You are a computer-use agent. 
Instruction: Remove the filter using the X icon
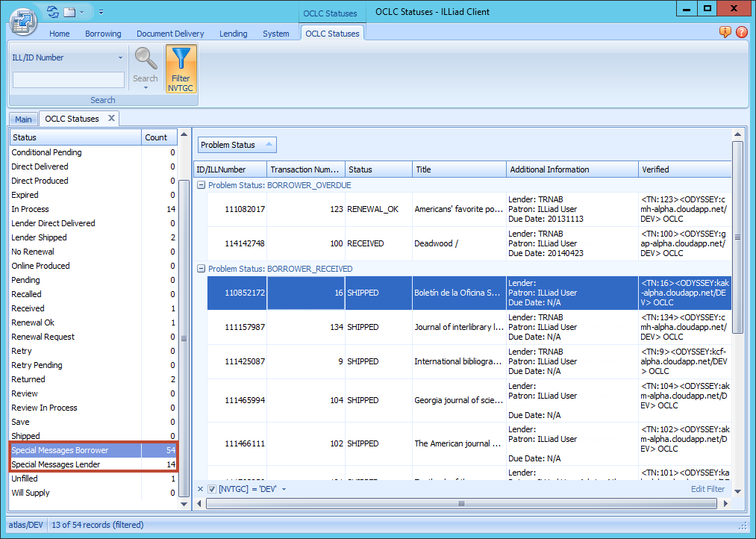(200, 489)
